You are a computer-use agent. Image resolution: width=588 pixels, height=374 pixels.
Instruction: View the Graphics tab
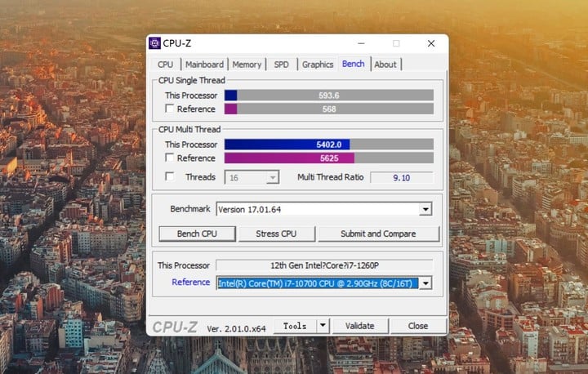pyautogui.click(x=318, y=65)
